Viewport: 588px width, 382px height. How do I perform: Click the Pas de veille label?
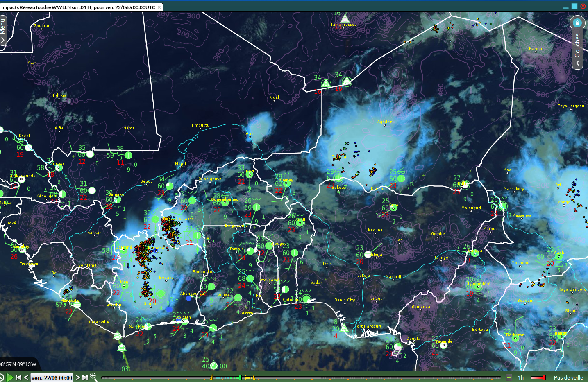[x=568, y=377]
